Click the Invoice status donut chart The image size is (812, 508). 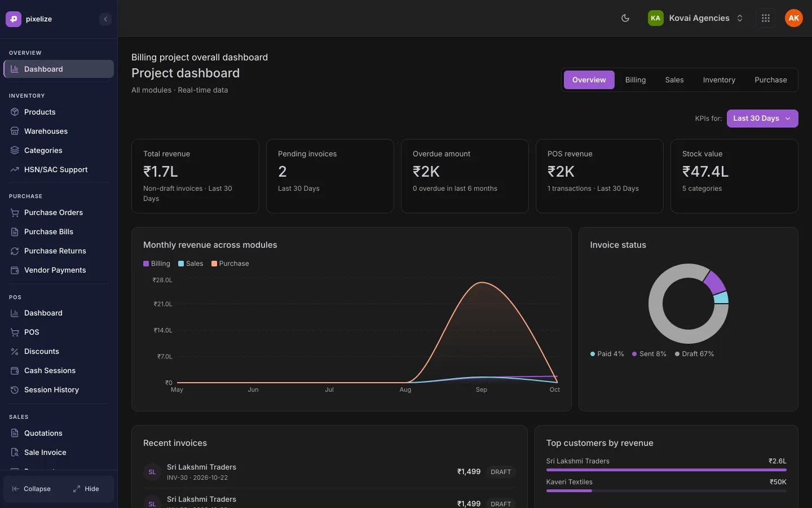[x=689, y=304]
